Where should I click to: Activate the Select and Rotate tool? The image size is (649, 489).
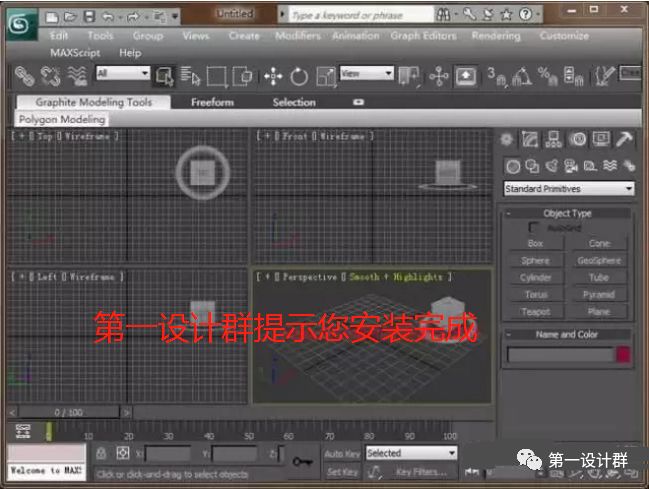[299, 77]
